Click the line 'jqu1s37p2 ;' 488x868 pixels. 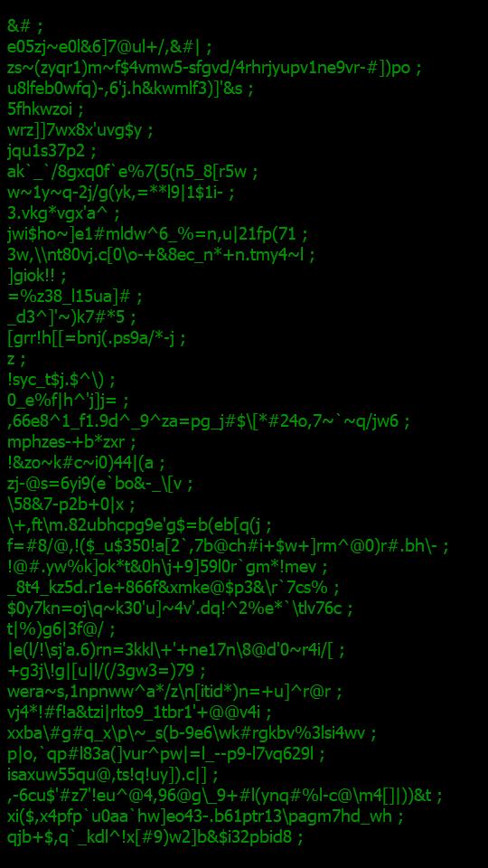click(52, 151)
